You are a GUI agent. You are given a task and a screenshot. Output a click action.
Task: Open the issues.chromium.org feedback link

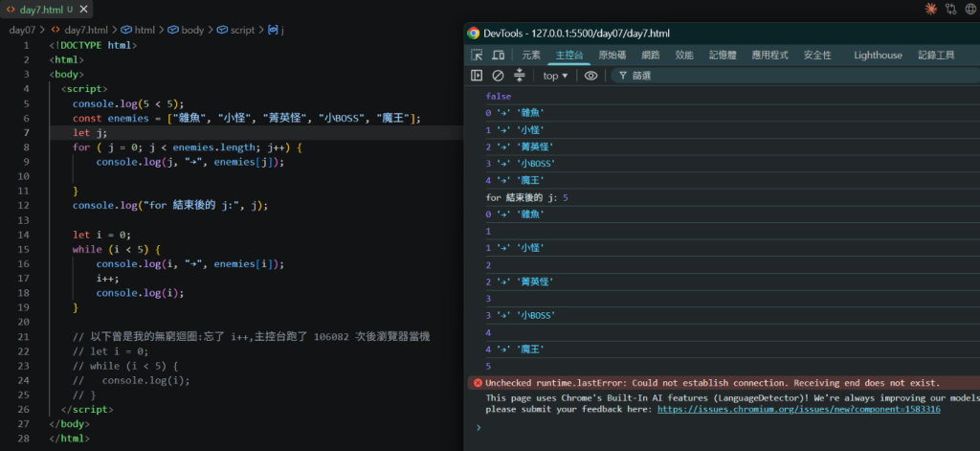pos(799,409)
